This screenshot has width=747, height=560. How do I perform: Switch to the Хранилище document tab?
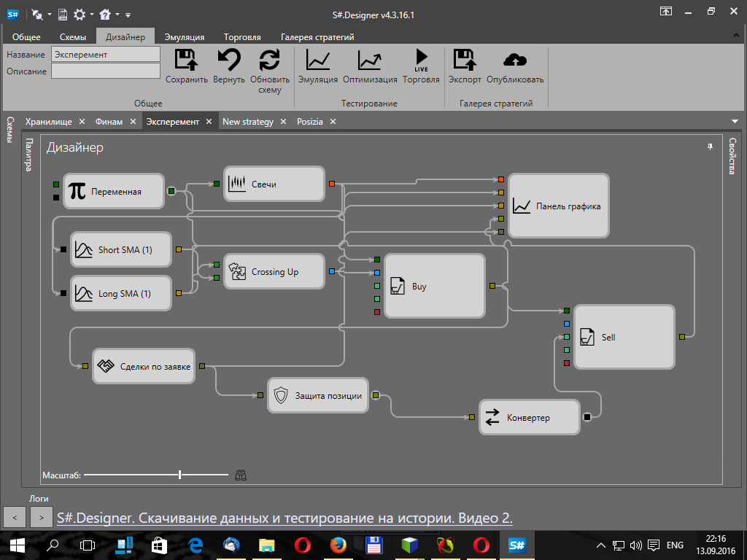point(49,122)
